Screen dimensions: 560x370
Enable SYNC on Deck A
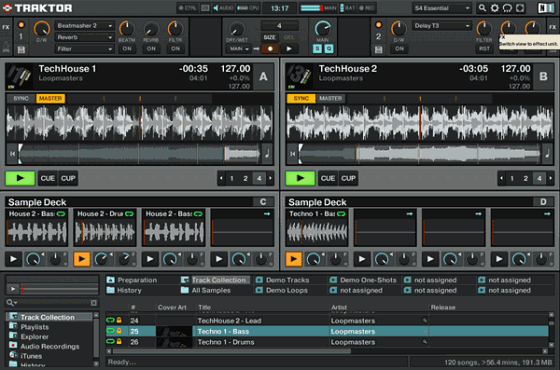point(21,99)
